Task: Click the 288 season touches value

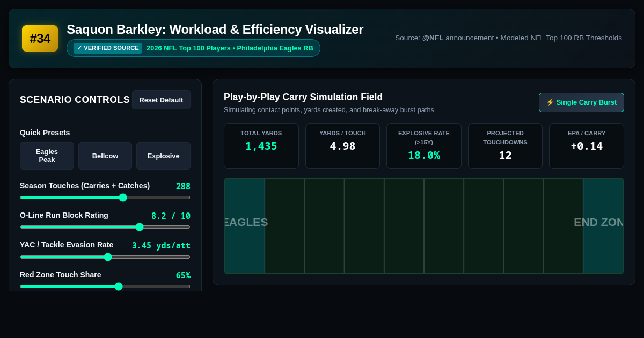Action: coord(183,186)
